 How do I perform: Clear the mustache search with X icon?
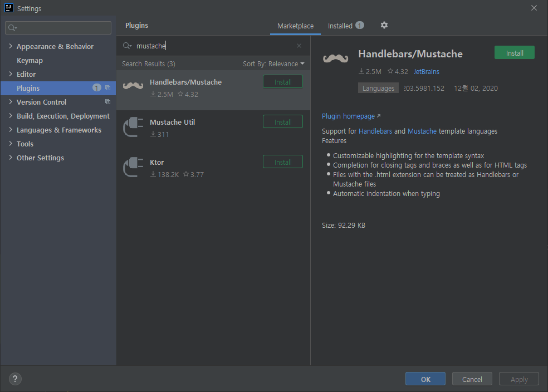(299, 46)
